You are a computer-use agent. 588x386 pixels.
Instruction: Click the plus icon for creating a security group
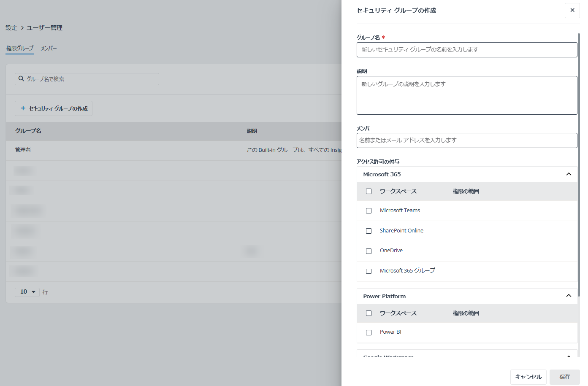pyautogui.click(x=23, y=108)
